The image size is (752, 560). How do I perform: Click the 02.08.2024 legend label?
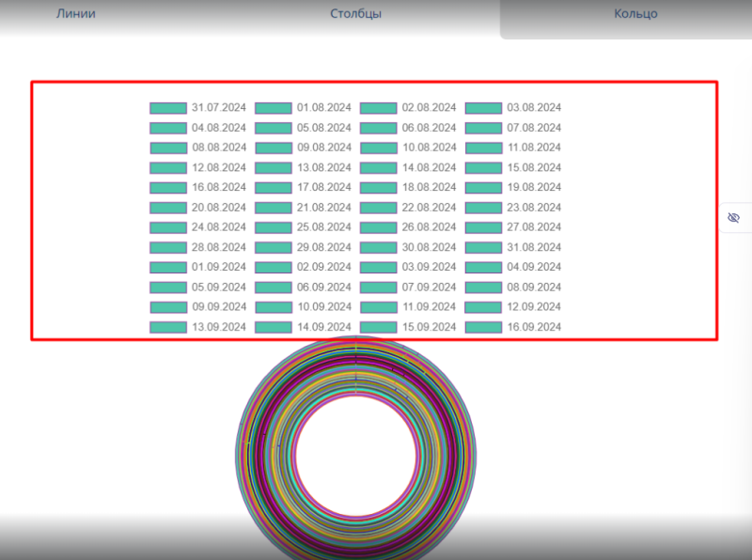tap(429, 108)
